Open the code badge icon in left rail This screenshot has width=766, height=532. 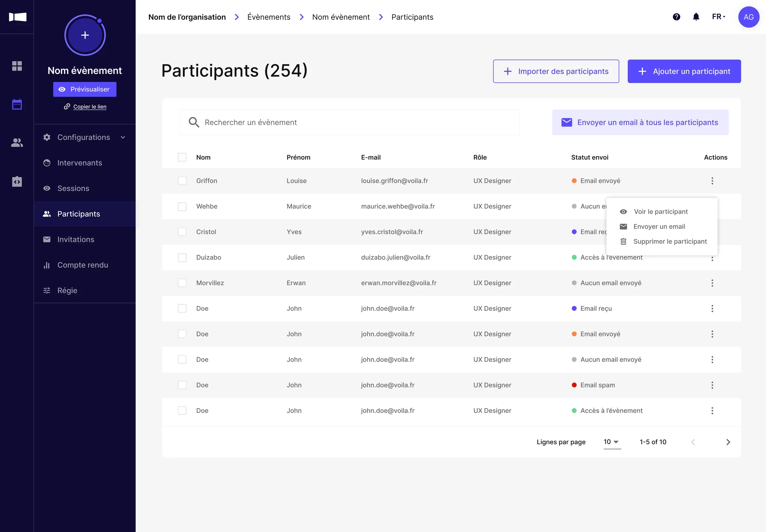tap(17, 182)
